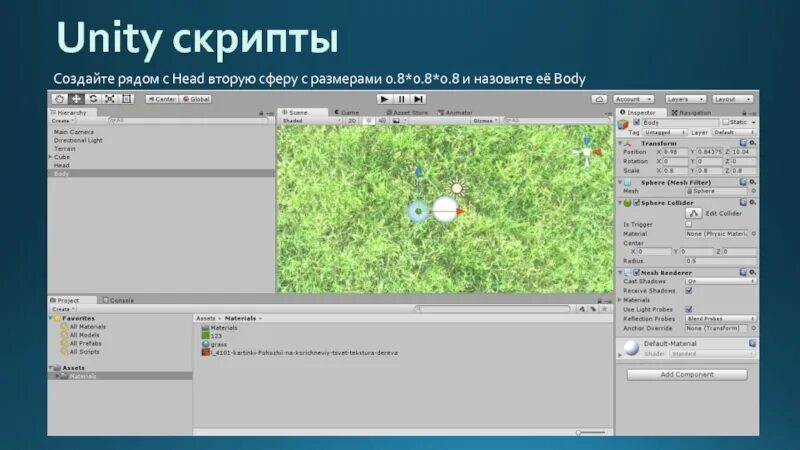This screenshot has width=800, height=450.
Task: Switch to the Navigation tab
Action: tap(691, 112)
